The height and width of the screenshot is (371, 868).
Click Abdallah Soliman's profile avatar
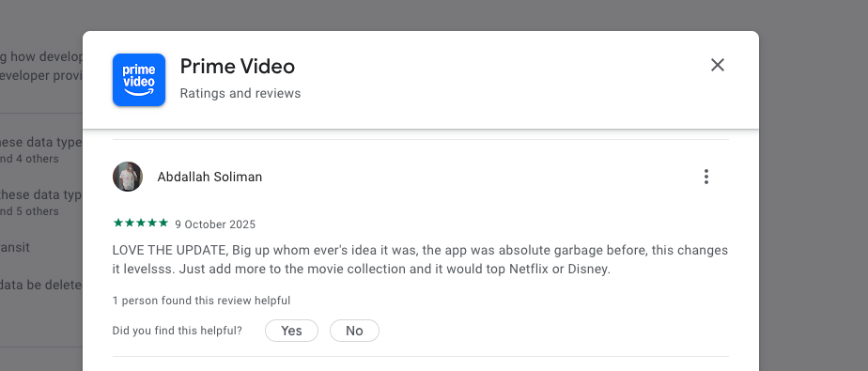click(x=128, y=177)
